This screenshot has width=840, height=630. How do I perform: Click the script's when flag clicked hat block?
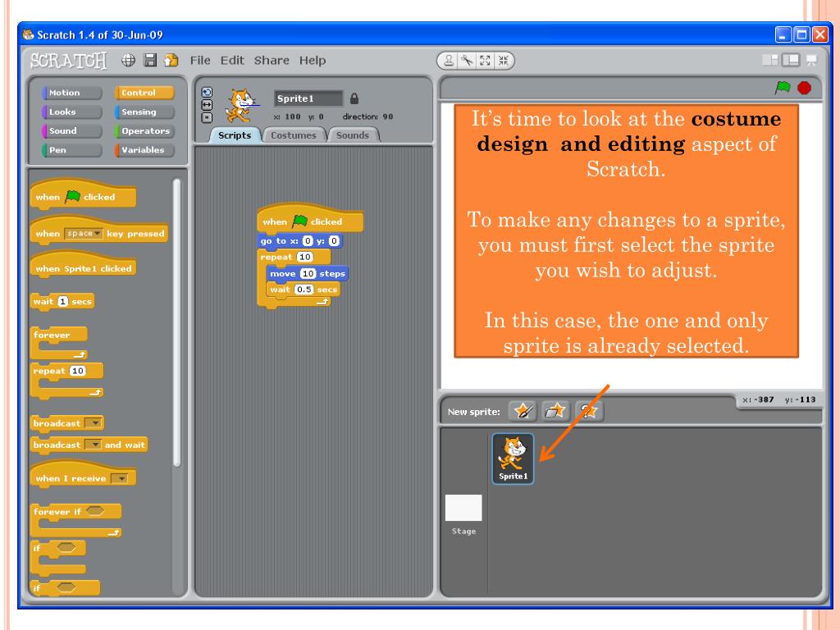[x=309, y=218]
